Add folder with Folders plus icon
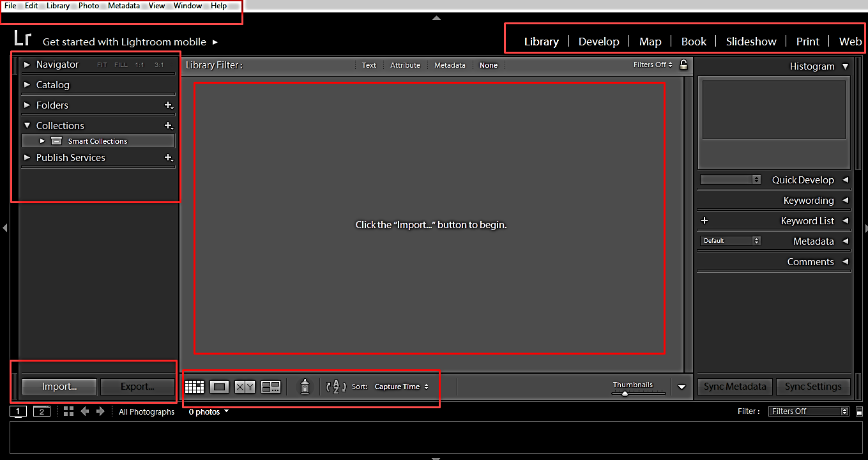 (169, 105)
